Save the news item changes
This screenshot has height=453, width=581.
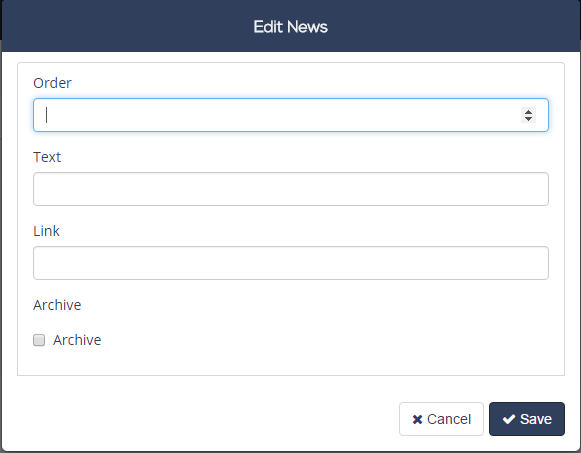point(527,419)
